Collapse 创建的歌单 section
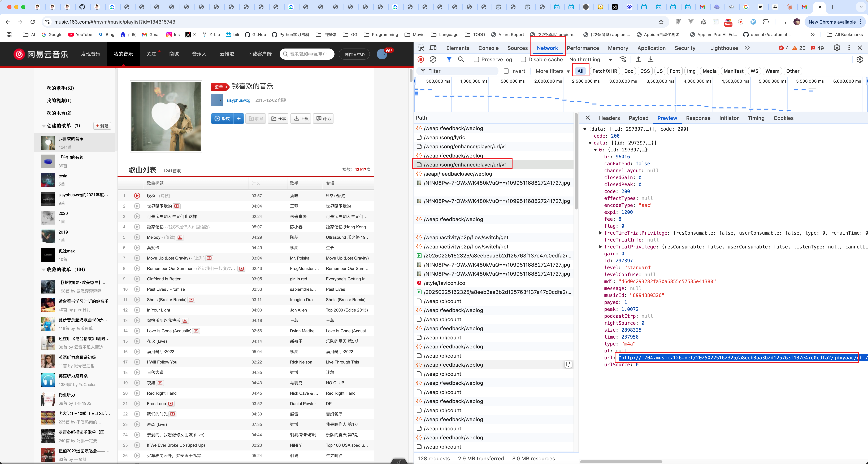The height and width of the screenshot is (464, 868). 44,126
